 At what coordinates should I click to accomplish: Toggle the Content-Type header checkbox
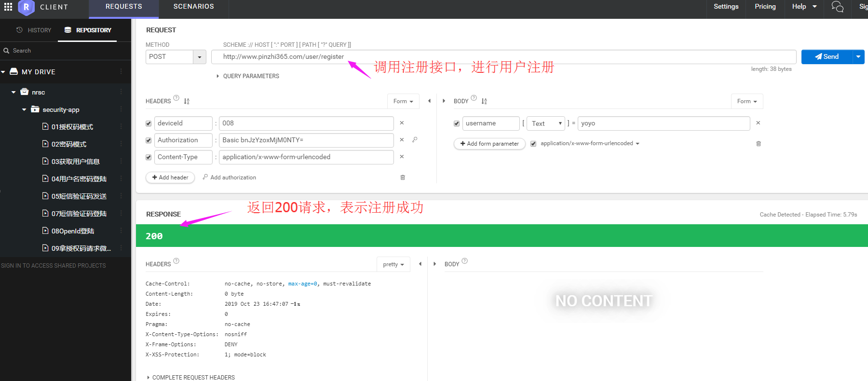pyautogui.click(x=149, y=157)
